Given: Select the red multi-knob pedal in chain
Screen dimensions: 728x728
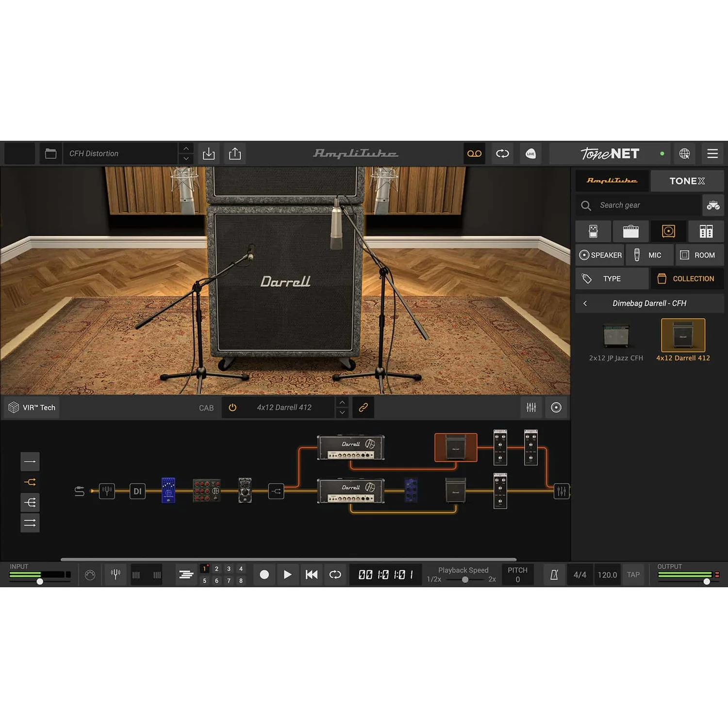Looking at the screenshot, I should coord(207,491).
